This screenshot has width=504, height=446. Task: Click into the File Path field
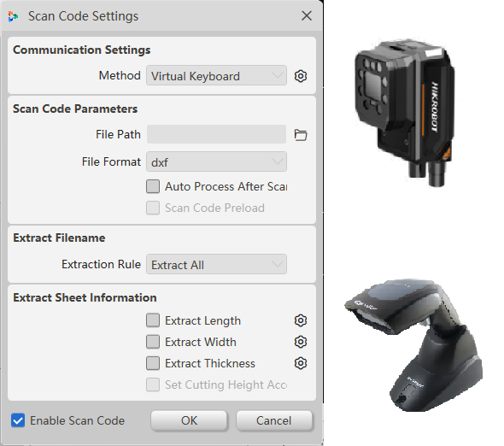click(216, 134)
